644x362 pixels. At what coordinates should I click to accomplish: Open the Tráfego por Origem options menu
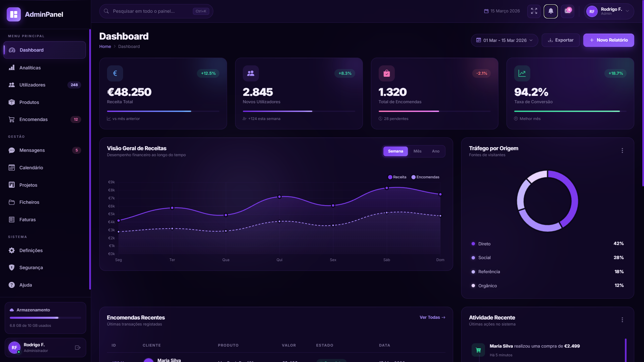tap(623, 151)
